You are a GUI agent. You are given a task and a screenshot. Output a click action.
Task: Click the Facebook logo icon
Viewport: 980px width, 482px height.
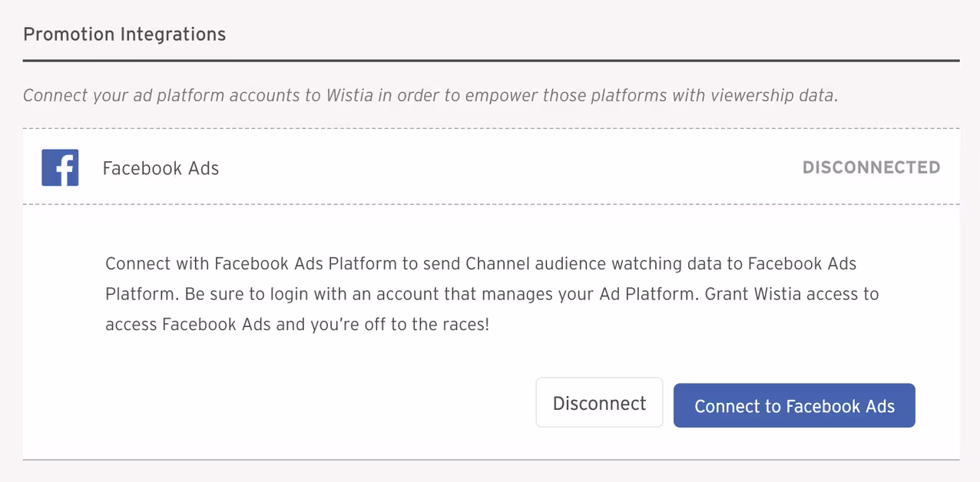click(x=60, y=167)
